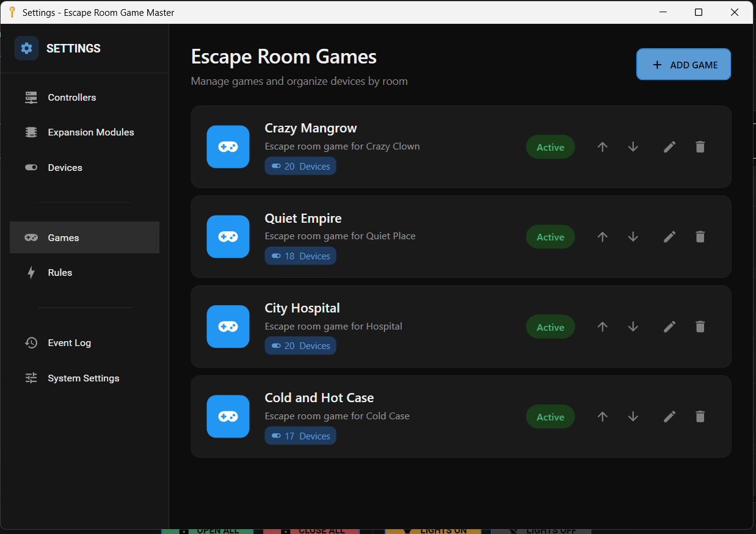Delete the Cold and Hot Case game

[700, 417]
